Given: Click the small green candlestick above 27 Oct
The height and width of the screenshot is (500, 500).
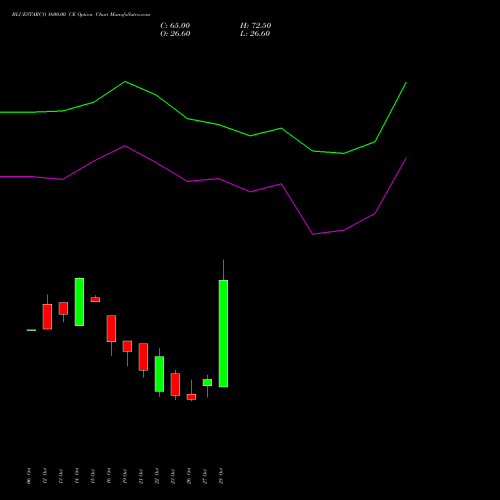Looking at the screenshot, I should [x=207, y=382].
